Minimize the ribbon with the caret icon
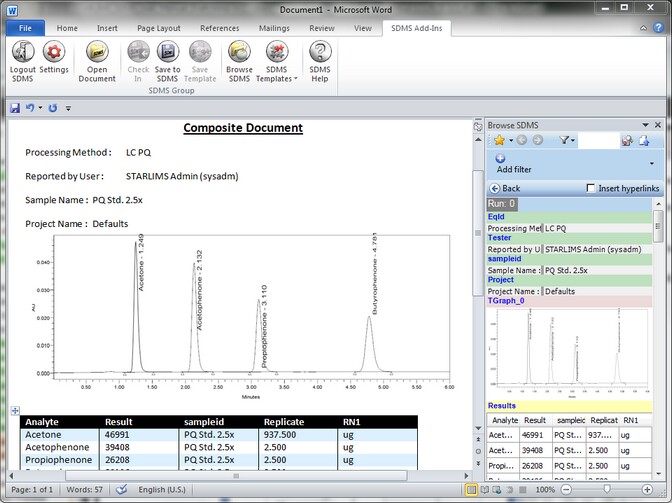The height and width of the screenshot is (503, 672). tap(643, 28)
